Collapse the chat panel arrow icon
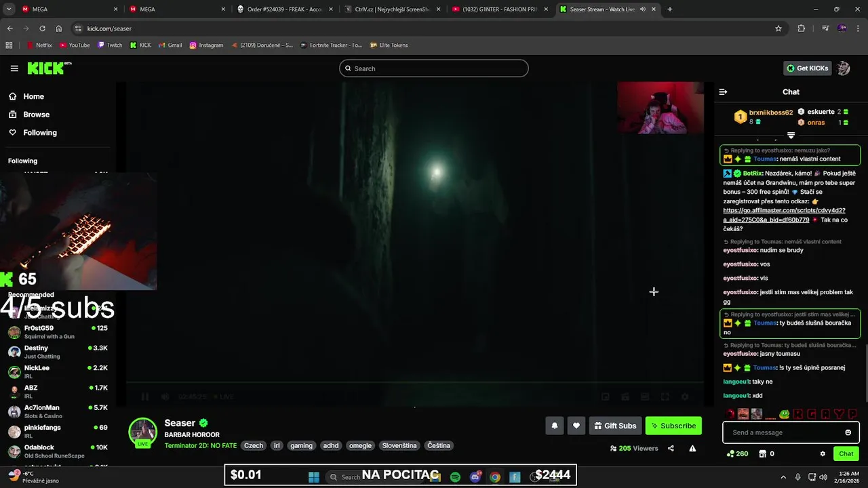Screen dimensions: 868x488 click(x=723, y=91)
